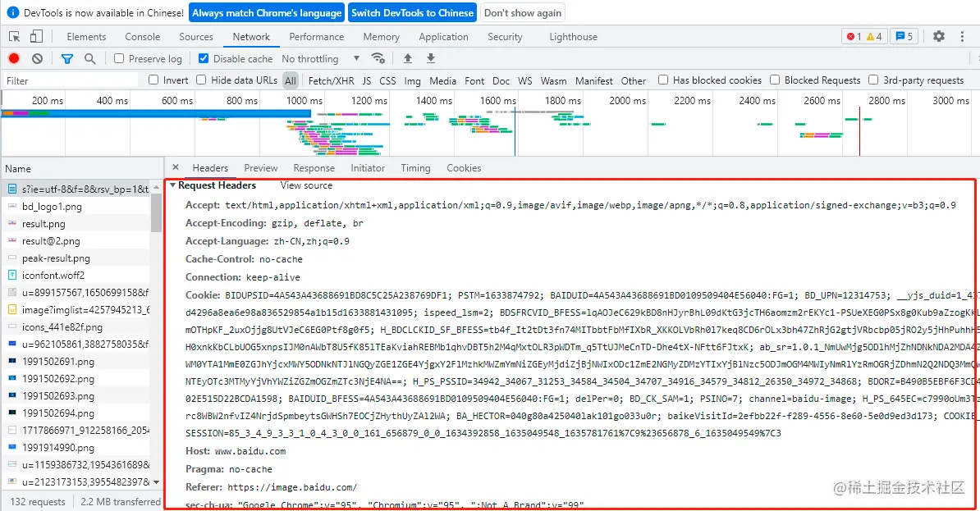Click Switch DevTools to Chinese button
Viewport: 980px width, 511px height.
pyautogui.click(x=413, y=12)
